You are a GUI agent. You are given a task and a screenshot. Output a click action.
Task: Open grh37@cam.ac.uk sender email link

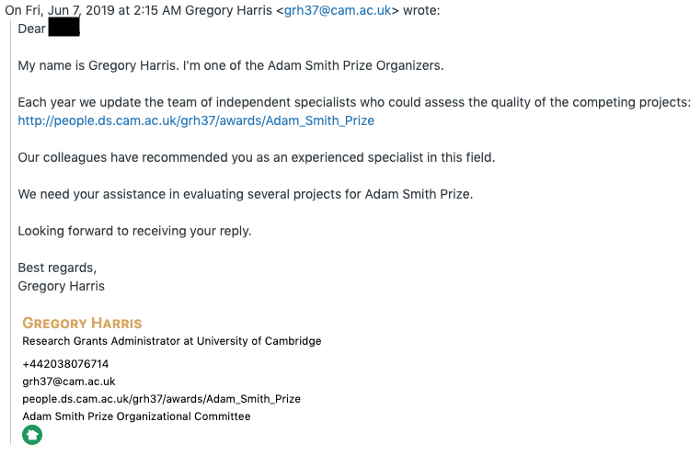338,10
